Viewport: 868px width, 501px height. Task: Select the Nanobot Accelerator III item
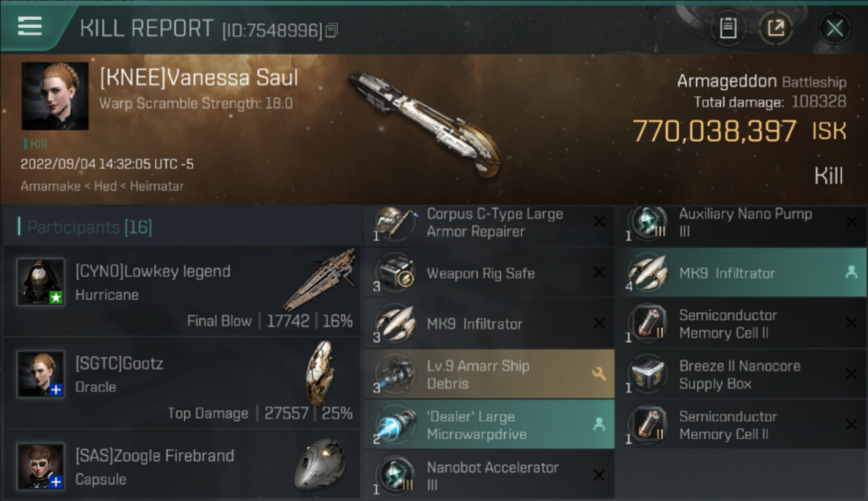tap(489, 476)
